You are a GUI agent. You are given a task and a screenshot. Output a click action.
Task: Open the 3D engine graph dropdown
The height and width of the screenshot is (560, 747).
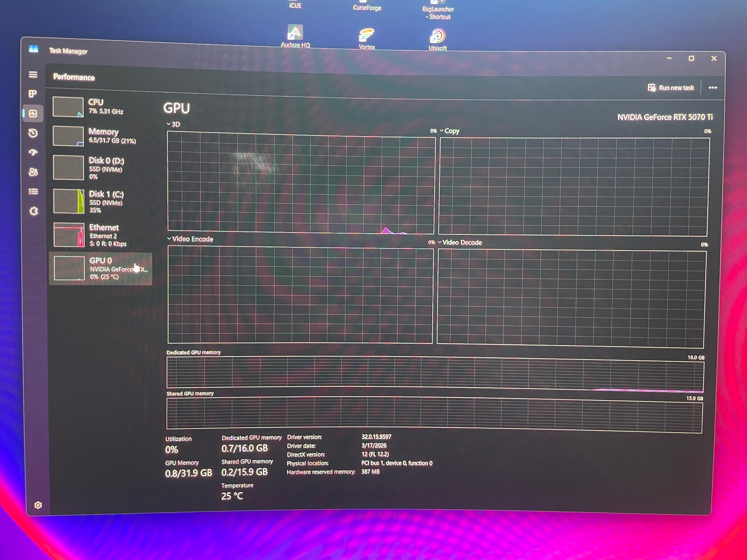point(173,124)
